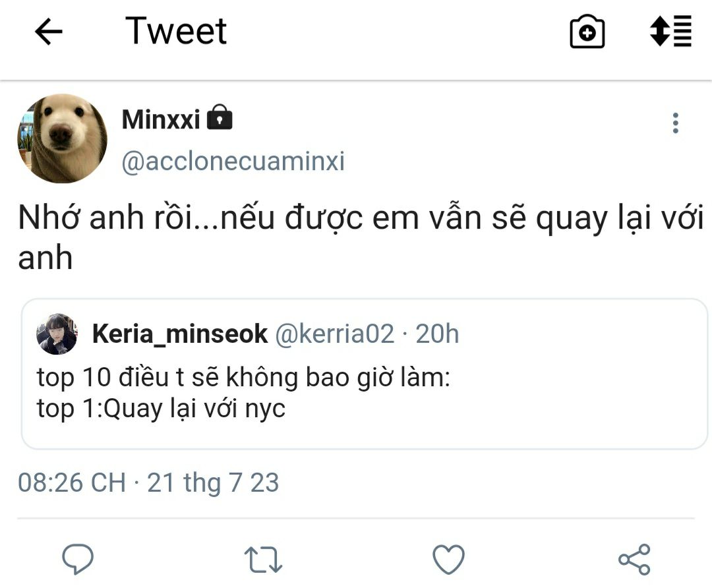The width and height of the screenshot is (712, 588).
Task: Open the @acclonecuaminxi handle
Action: pyautogui.click(x=233, y=162)
